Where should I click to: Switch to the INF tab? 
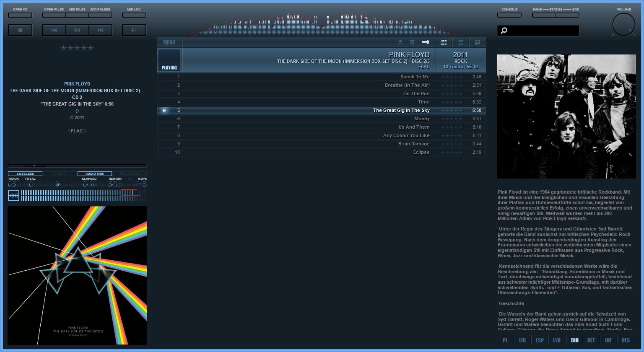click(608, 340)
